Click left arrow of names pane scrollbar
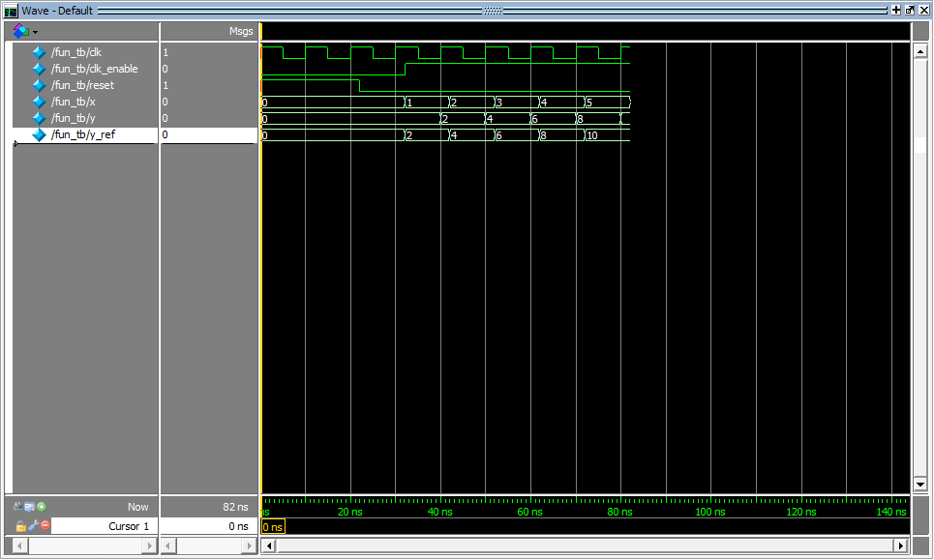The image size is (934, 560). coord(19,545)
